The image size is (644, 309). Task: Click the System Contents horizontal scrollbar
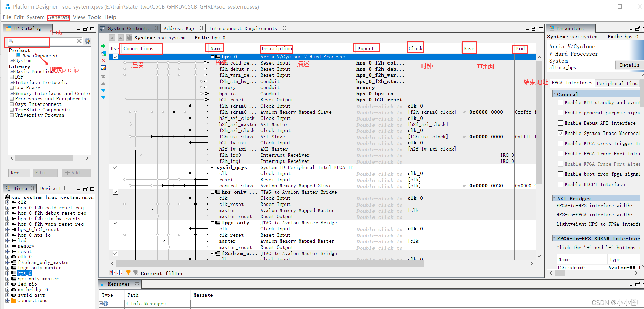(269, 263)
